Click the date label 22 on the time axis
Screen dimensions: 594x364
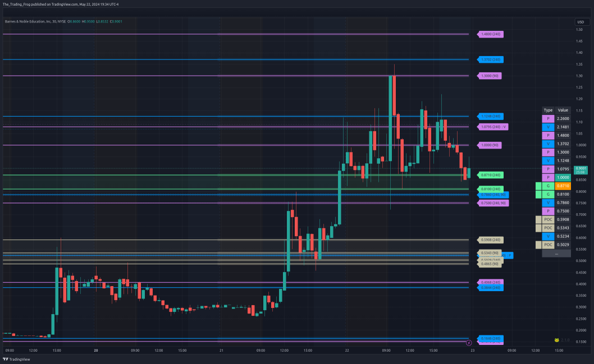(347, 351)
